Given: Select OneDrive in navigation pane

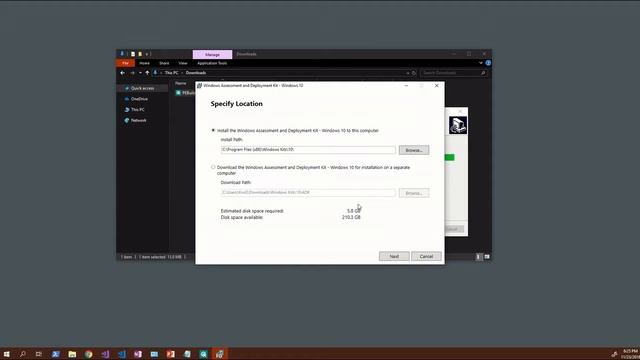Looking at the screenshot, I should [139, 99].
